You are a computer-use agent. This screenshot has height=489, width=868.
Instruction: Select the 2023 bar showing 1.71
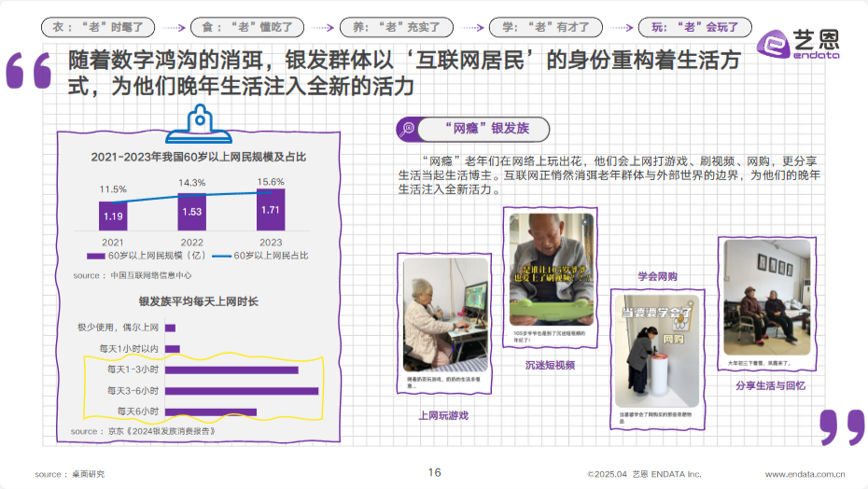coord(271,211)
